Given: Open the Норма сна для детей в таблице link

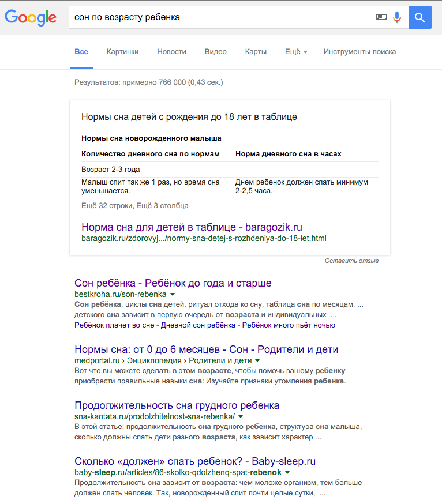Looking at the screenshot, I should click(x=192, y=227).
